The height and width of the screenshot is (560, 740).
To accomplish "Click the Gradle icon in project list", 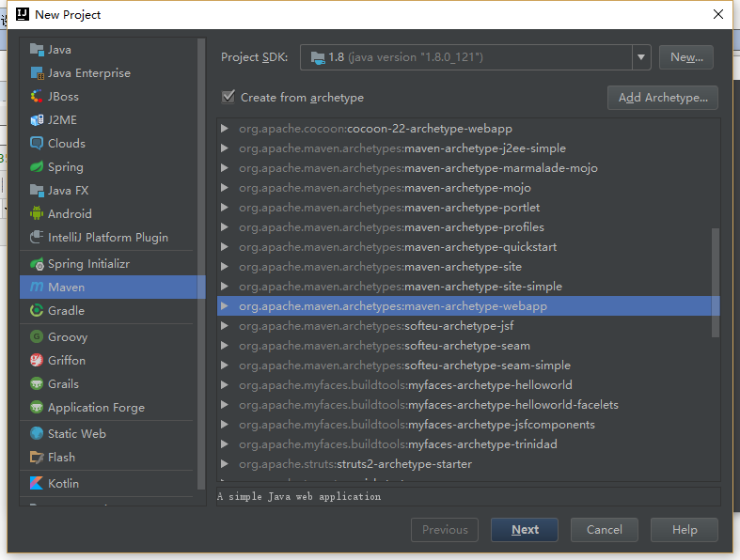I will click(37, 311).
